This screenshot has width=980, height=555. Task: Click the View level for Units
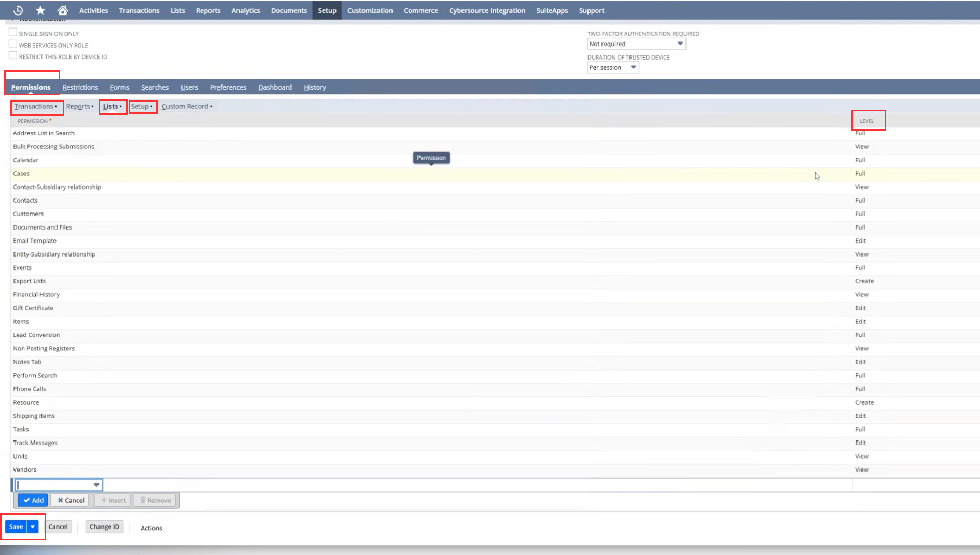pyautogui.click(x=861, y=457)
